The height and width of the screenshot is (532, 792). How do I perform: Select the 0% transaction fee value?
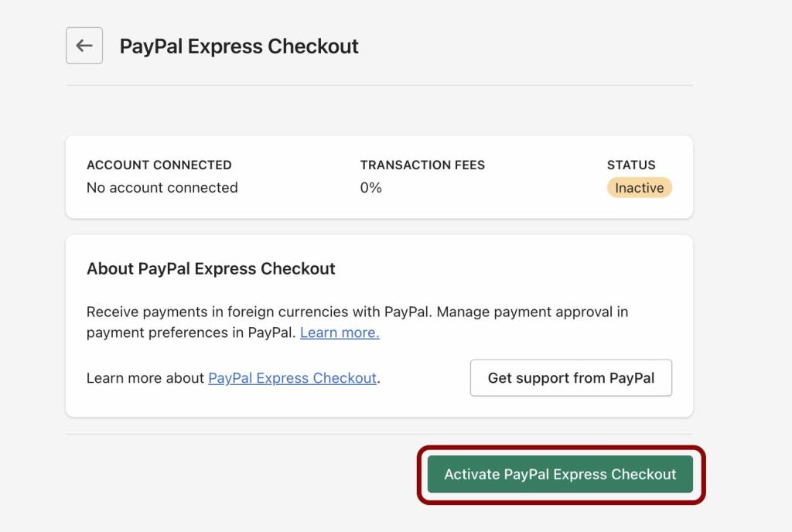(370, 188)
